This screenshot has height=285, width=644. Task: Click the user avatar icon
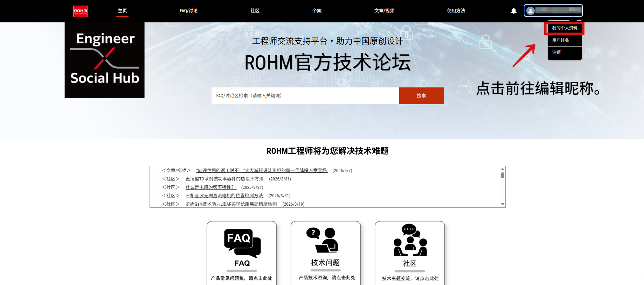point(531,11)
